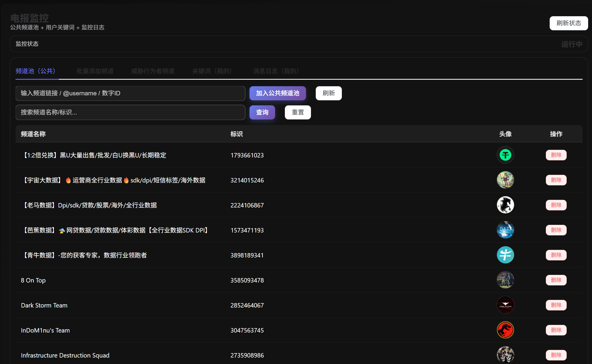Click the red dinosaur avatar of InDoM1nu's Team
592x364 pixels.
coord(505,330)
